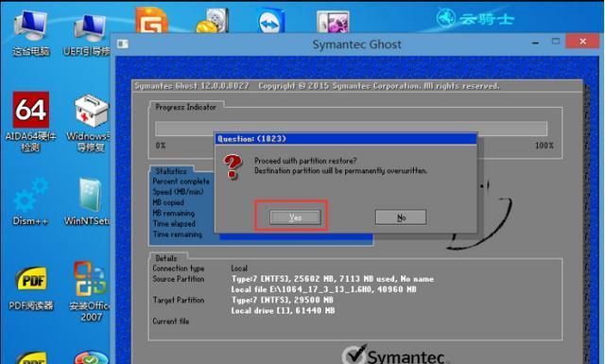Close the Symantec Ghost window
The width and height of the screenshot is (605, 364).
[582, 42]
